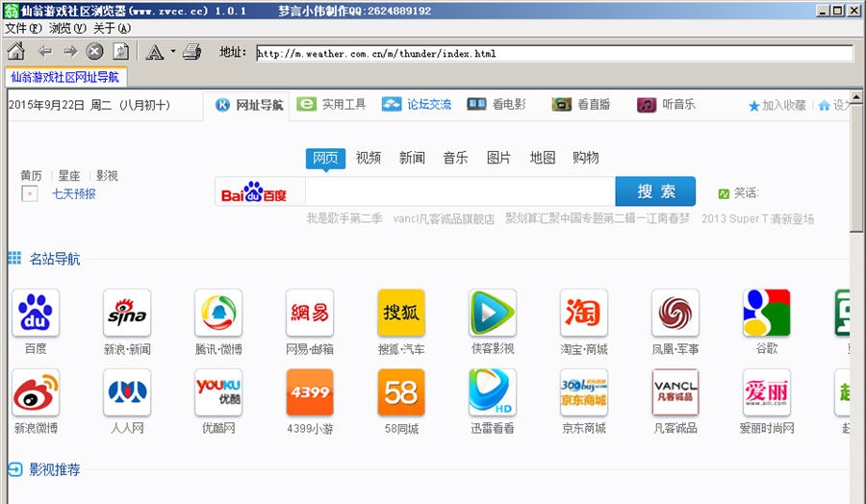Go forward with the right arrow
The height and width of the screenshot is (504, 866).
point(70,52)
